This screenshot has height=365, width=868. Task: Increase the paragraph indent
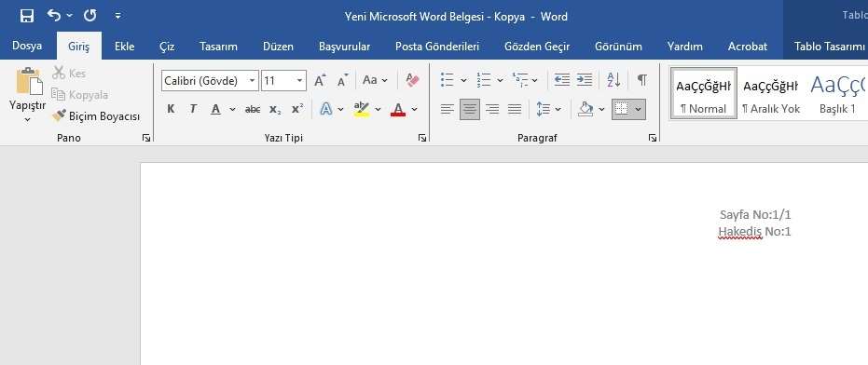pyautogui.click(x=584, y=80)
